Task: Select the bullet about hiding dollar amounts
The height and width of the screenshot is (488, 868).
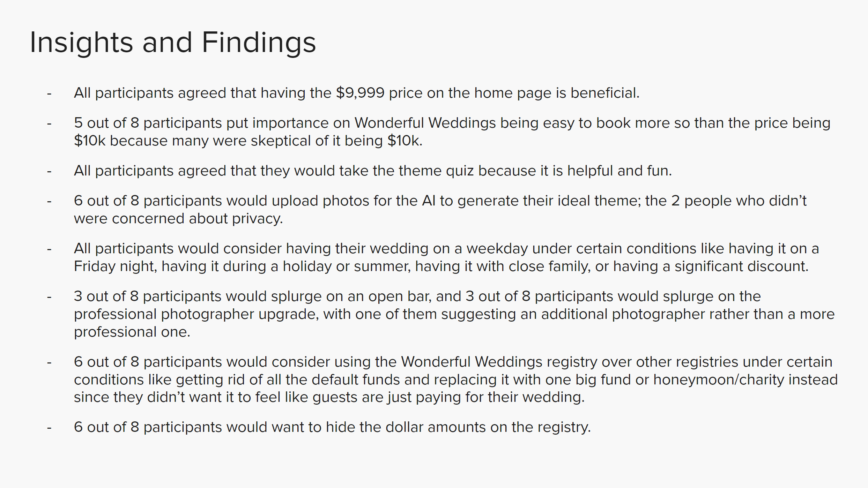Action: (x=332, y=427)
